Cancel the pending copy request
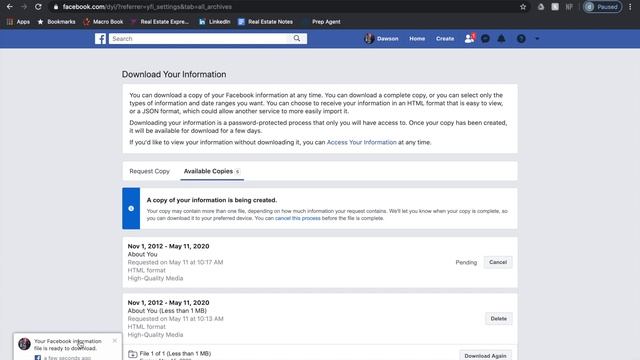The height and width of the screenshot is (360, 640). tap(498, 262)
